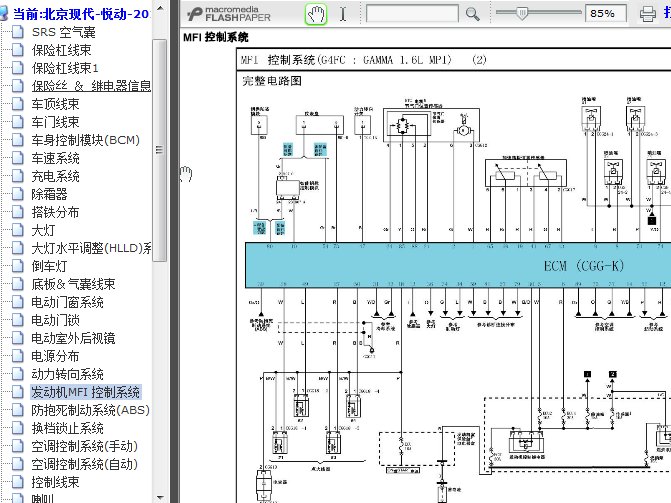Image resolution: width=671 pixels, height=503 pixels.
Task: Click page icon beside 动力转向系统
Action: pyautogui.click(x=18, y=373)
